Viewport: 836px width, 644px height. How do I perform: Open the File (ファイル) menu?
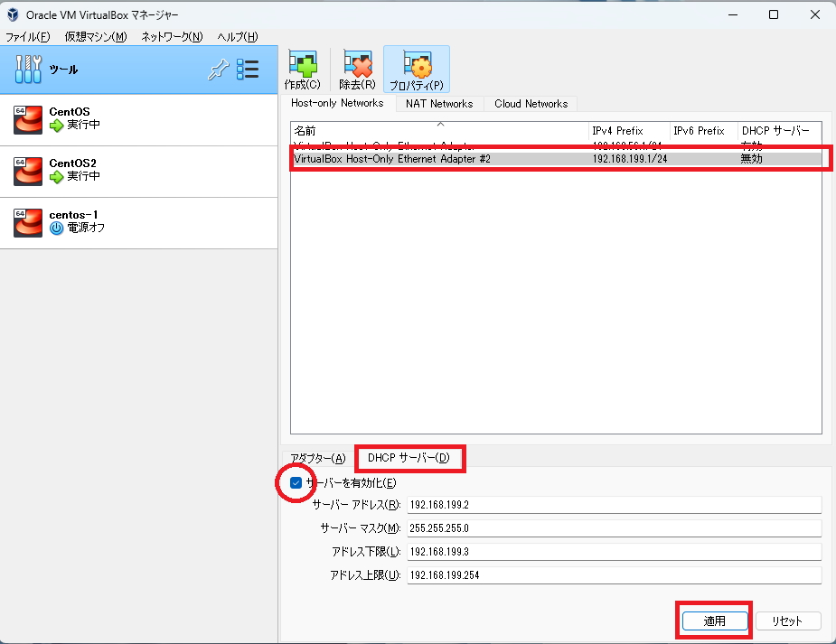pyautogui.click(x=28, y=36)
